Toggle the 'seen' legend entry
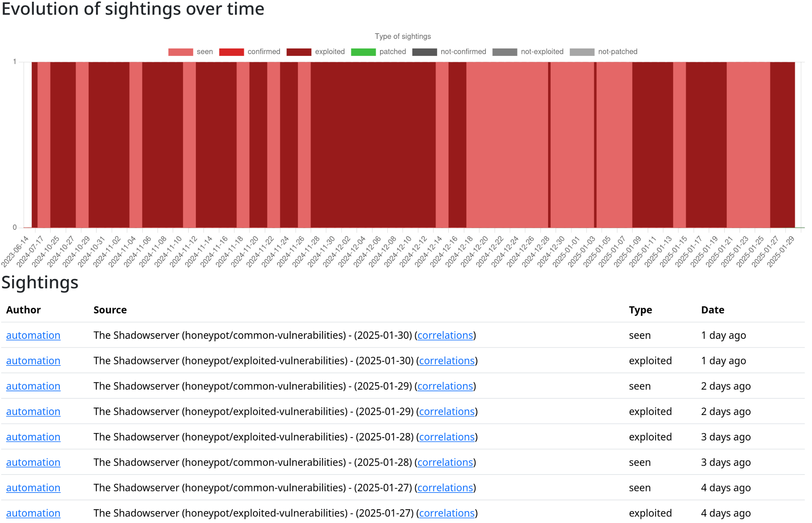This screenshot has width=812, height=523. click(x=191, y=52)
